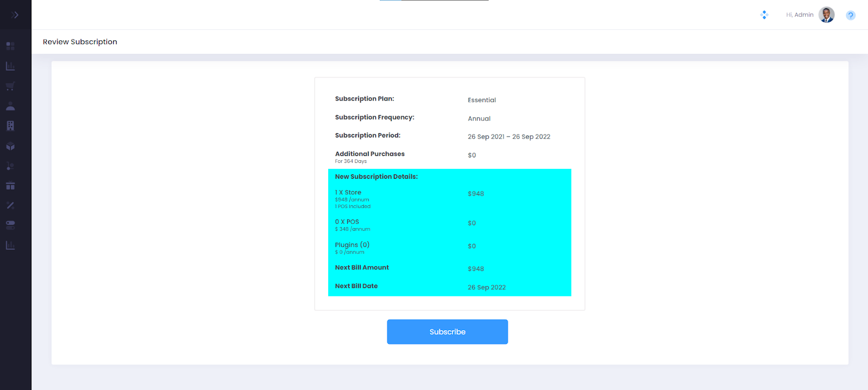Image resolution: width=868 pixels, height=390 pixels.
Task: Click the '$ 0 /annum' subtext
Action: [350, 252]
